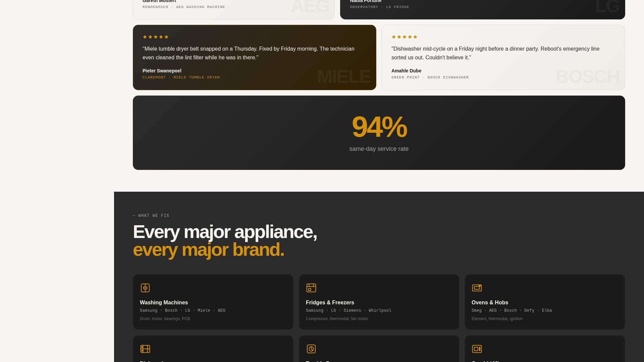Click the every major brand heading line
The height and width of the screenshot is (362, 644).
pyautogui.click(x=208, y=250)
